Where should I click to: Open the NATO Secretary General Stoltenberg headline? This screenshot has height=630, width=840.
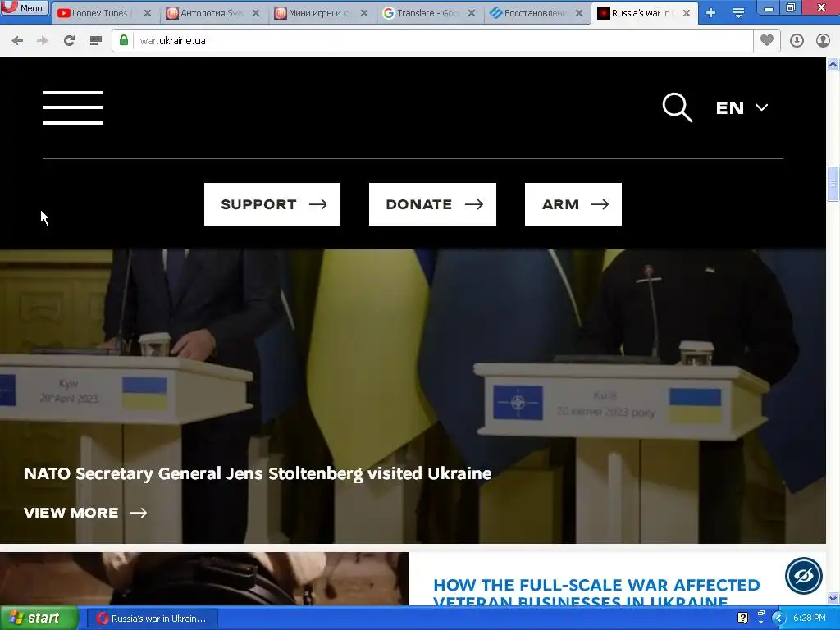[258, 473]
